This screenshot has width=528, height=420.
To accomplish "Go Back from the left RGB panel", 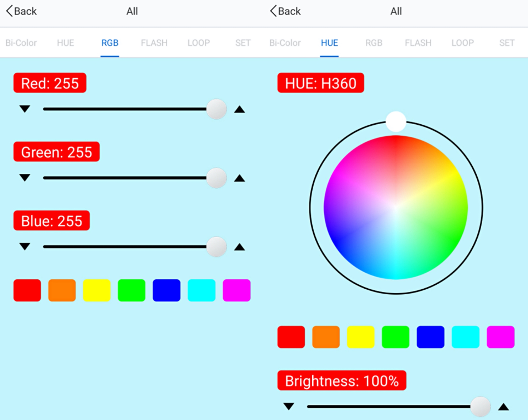I will click(22, 11).
